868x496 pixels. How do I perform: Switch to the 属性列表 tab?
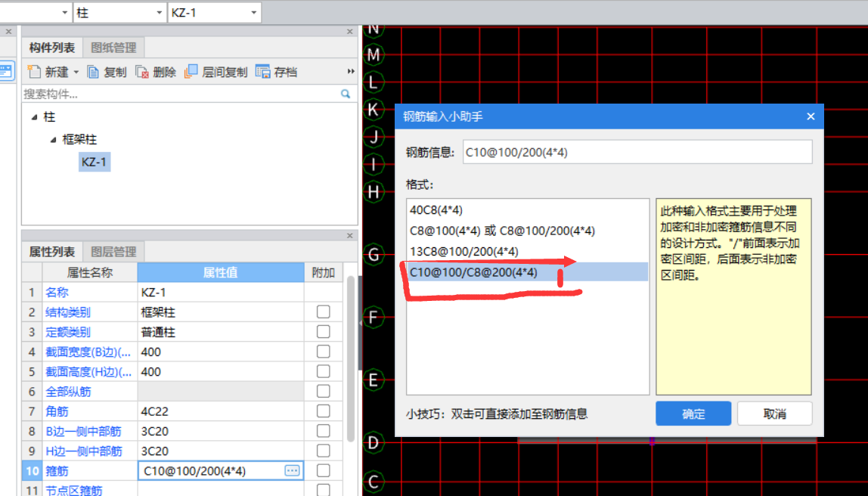(52, 252)
